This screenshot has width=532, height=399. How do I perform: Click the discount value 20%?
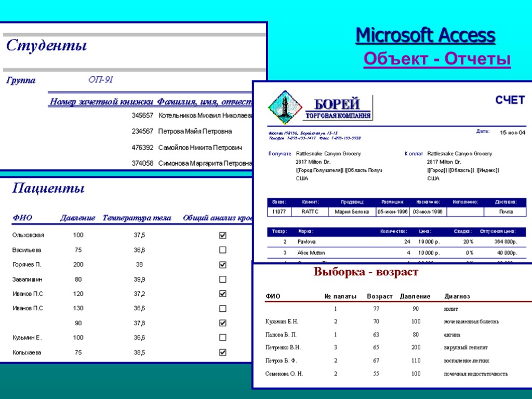[468, 242]
